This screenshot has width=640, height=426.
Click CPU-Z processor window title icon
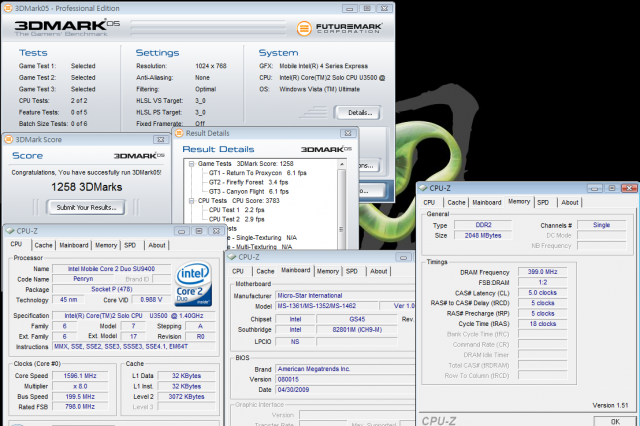pyautogui.click(x=10, y=231)
